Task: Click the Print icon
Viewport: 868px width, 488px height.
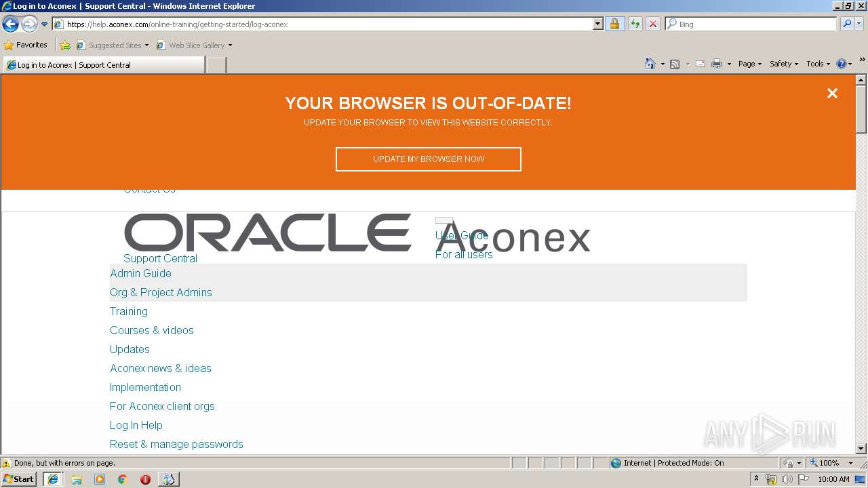Action: (717, 64)
